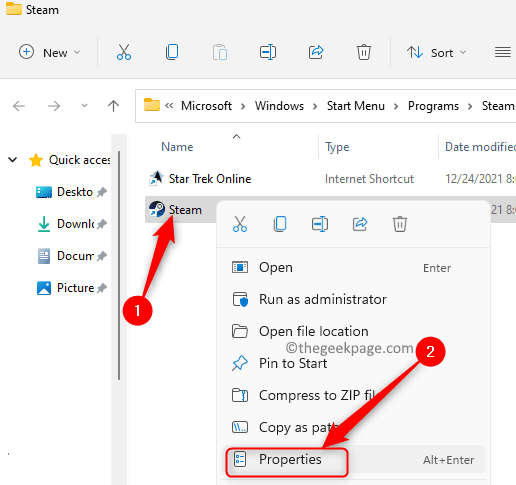Collapse the Quick access tree node
Viewport: 516px width, 485px height.
coord(13,160)
